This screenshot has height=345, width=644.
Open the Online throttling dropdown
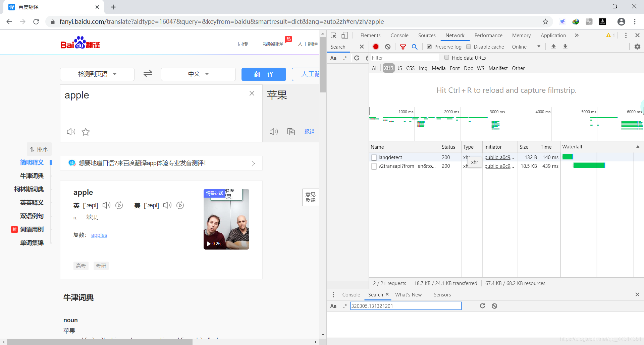point(526,47)
